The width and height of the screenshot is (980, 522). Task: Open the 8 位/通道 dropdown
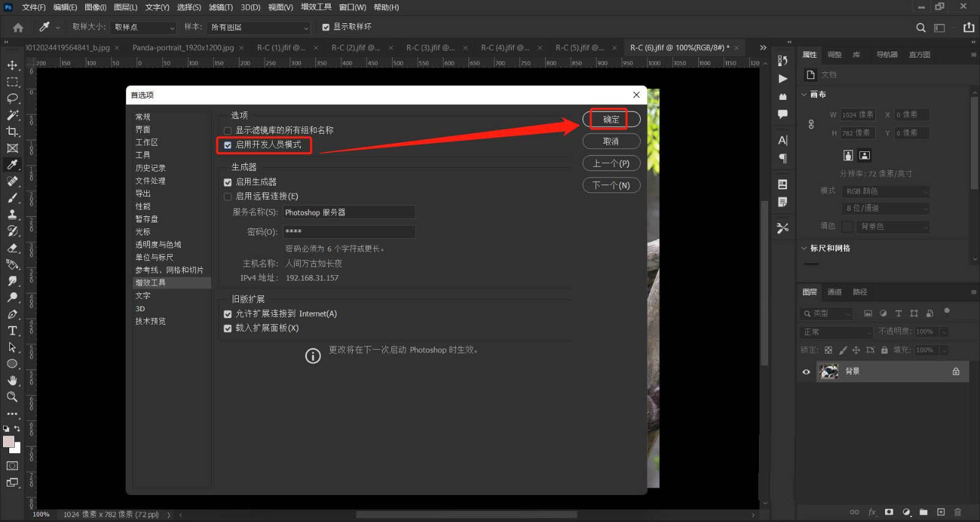886,208
